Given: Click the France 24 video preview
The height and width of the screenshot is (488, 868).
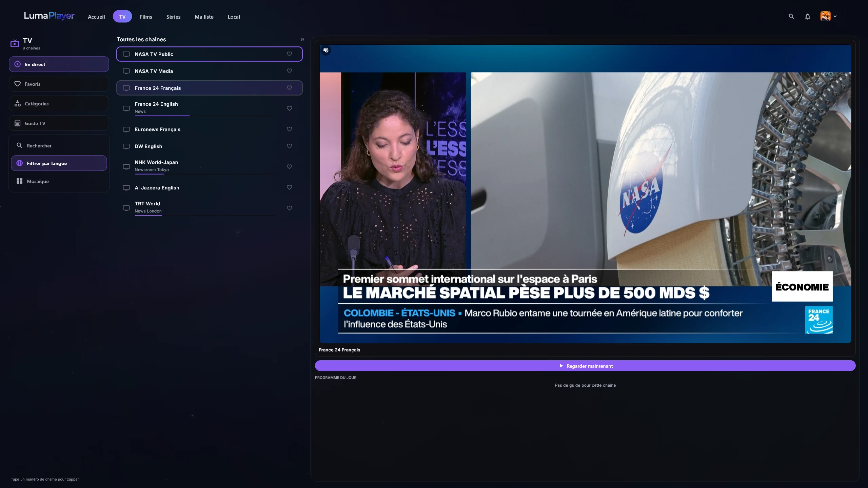Looking at the screenshot, I should point(585,194).
